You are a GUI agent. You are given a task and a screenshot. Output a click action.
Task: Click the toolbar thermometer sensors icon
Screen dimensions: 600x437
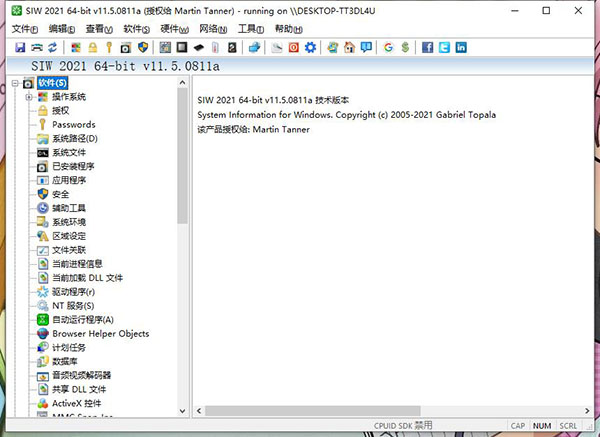[215, 47]
